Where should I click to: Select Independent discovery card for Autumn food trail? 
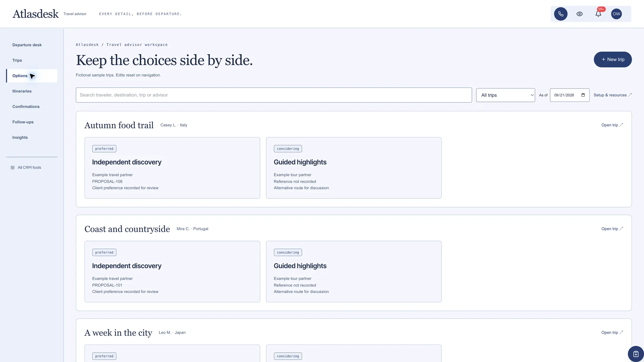click(x=172, y=168)
